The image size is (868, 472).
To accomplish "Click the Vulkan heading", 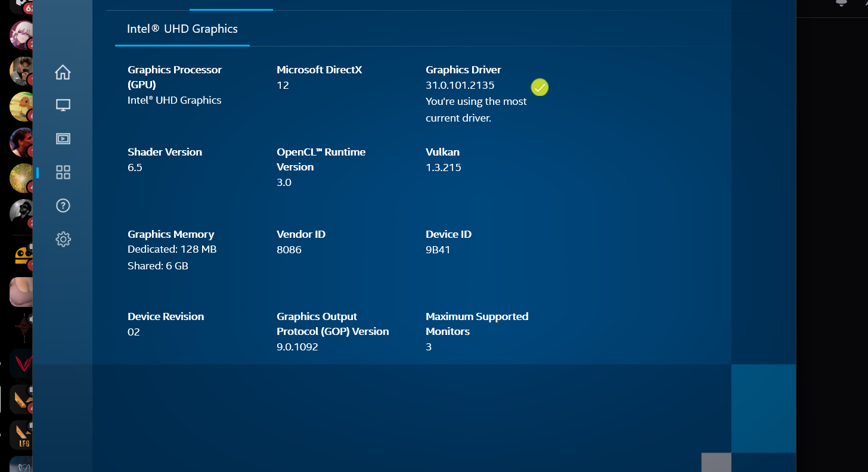I will tap(442, 152).
